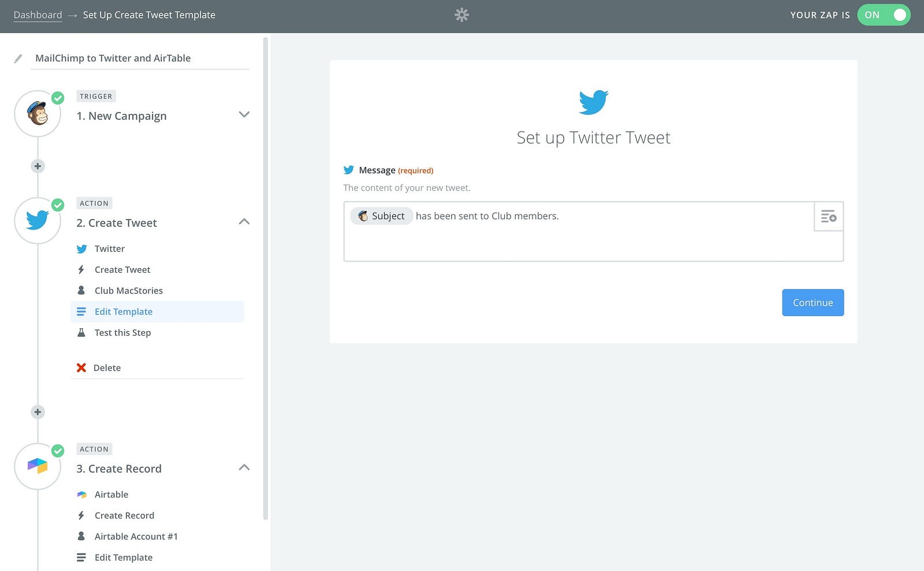The image size is (924, 571).
Task: Click the pencil icon to rename the zap
Action: 18,58
